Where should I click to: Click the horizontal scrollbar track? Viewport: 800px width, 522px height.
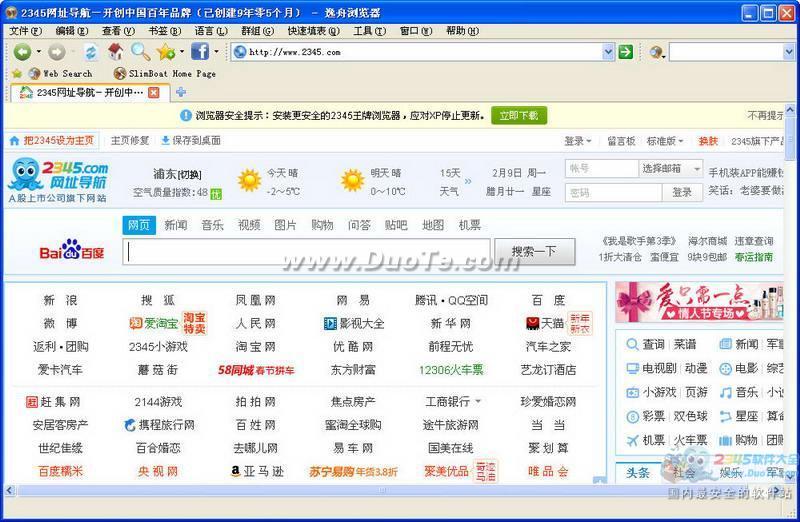click(x=393, y=491)
